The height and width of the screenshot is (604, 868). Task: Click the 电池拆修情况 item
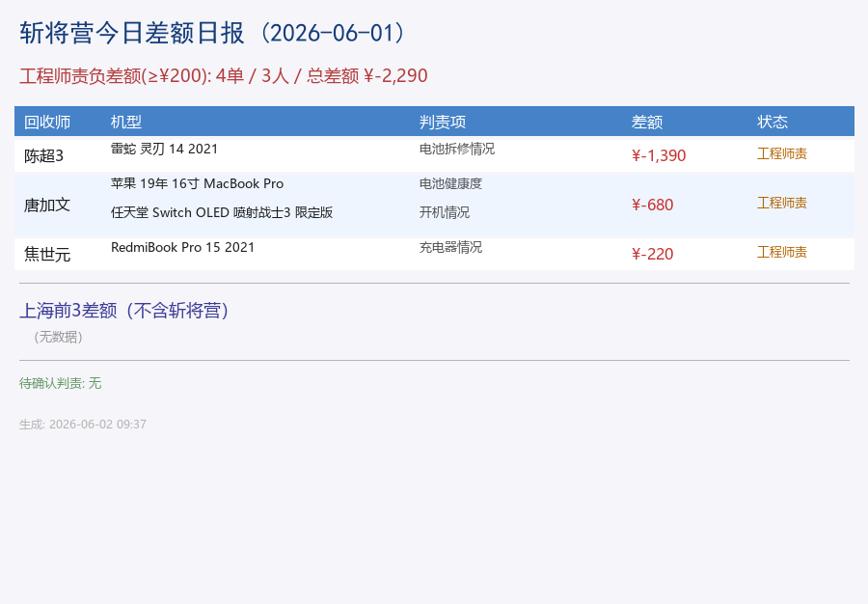457,149
